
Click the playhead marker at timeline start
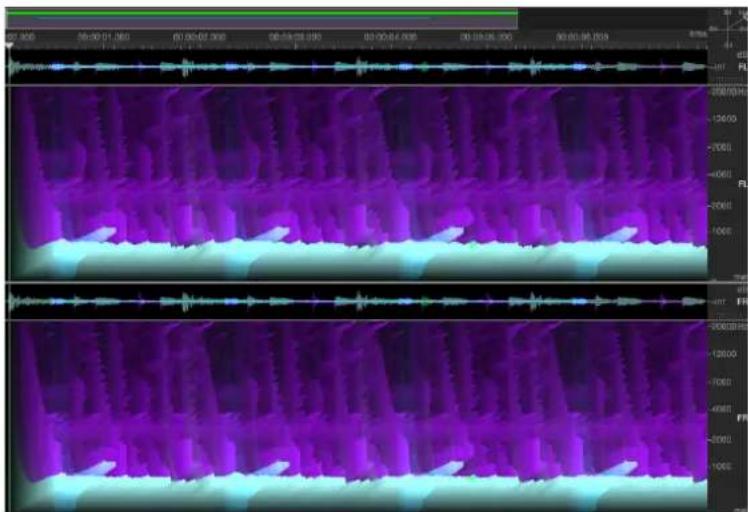pyautogui.click(x=9, y=46)
